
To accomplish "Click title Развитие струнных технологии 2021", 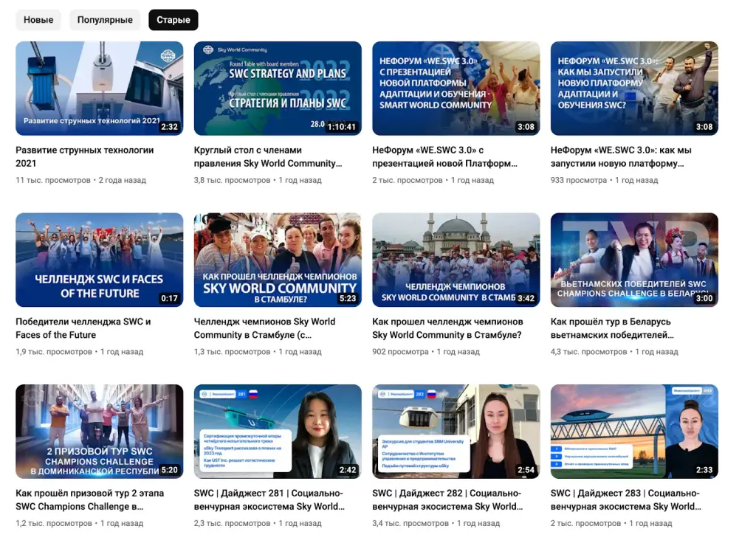I will click(85, 156).
